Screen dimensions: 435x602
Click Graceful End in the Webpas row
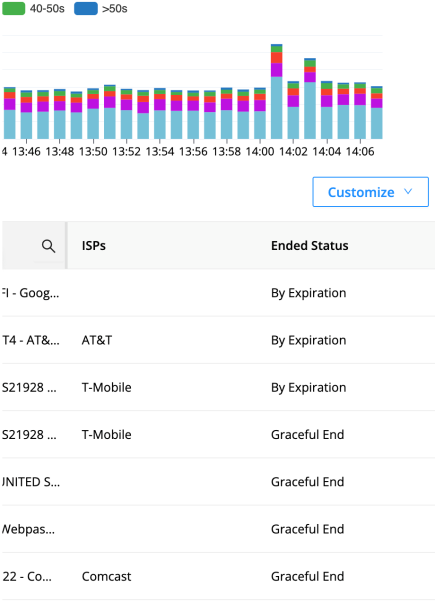tap(307, 529)
